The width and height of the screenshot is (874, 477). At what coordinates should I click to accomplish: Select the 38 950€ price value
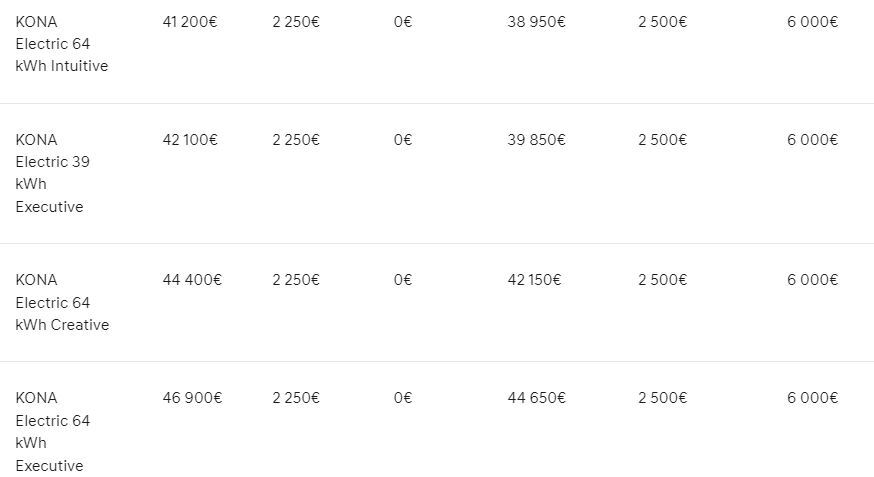(x=536, y=22)
